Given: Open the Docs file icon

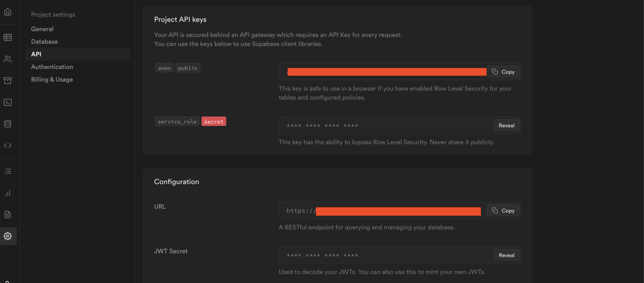Looking at the screenshot, I should point(8,214).
